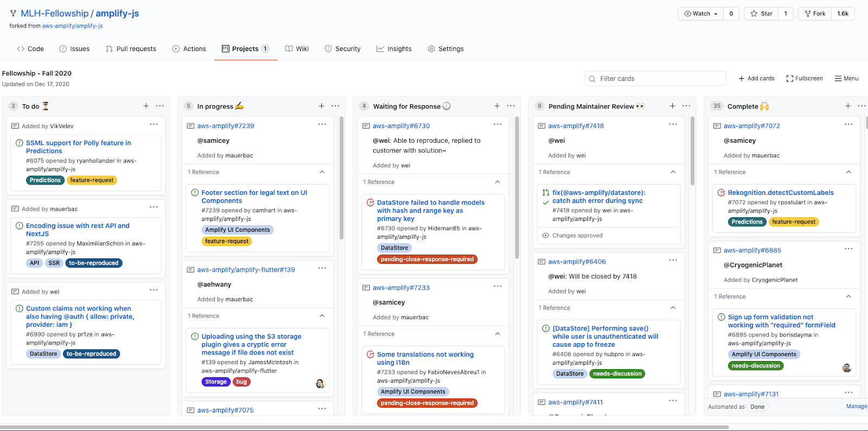This screenshot has height=431, width=868.
Task: View the Security tab
Action: tap(343, 49)
